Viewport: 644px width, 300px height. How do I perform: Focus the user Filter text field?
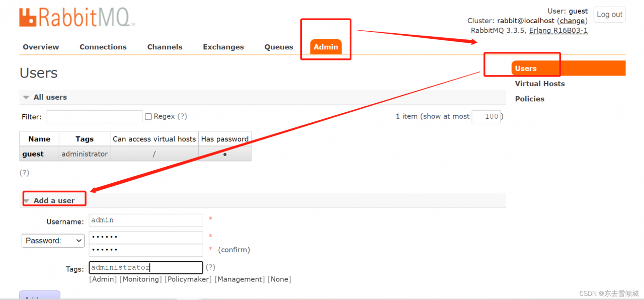[x=95, y=117]
